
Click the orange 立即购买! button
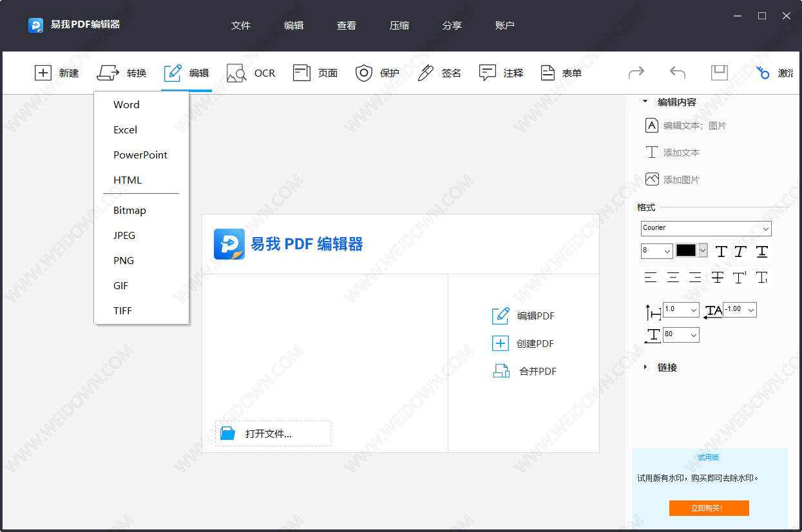(x=709, y=508)
